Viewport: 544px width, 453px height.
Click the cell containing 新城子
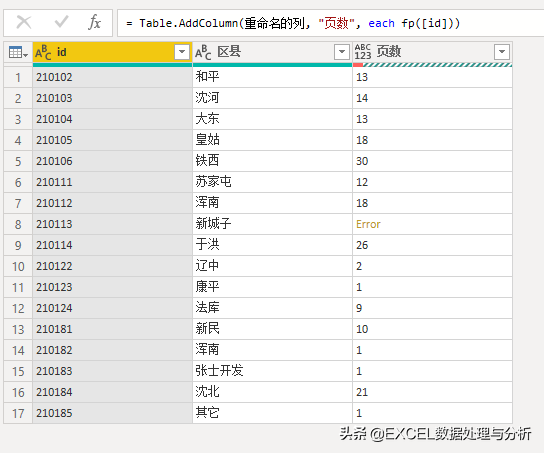click(272, 224)
